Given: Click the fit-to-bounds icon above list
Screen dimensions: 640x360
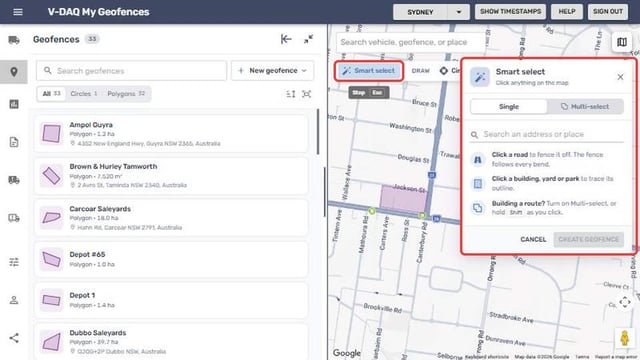Looking at the screenshot, I should tap(307, 94).
